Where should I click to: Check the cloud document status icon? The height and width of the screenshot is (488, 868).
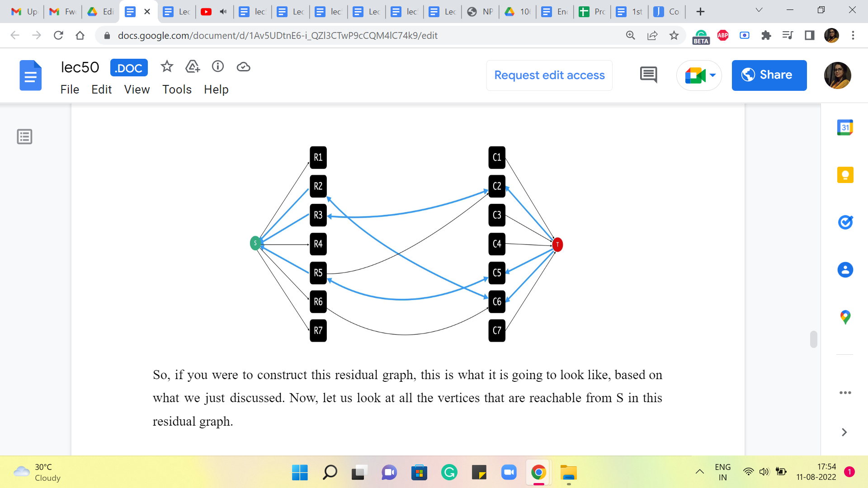[x=243, y=67]
